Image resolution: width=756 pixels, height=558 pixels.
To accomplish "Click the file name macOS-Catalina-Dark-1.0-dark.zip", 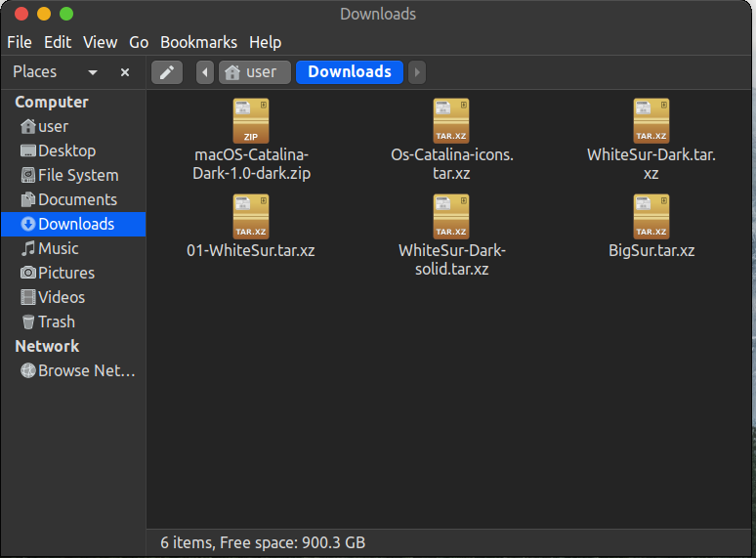I will (251, 164).
